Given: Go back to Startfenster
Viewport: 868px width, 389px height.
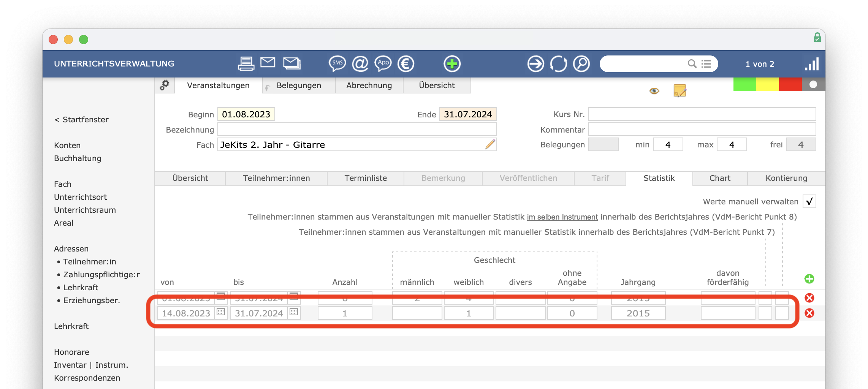Looking at the screenshot, I should point(81,120).
